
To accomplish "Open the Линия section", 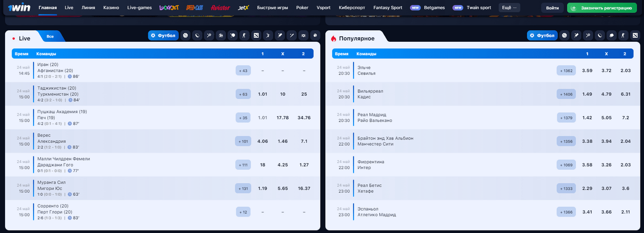I will [88, 8].
